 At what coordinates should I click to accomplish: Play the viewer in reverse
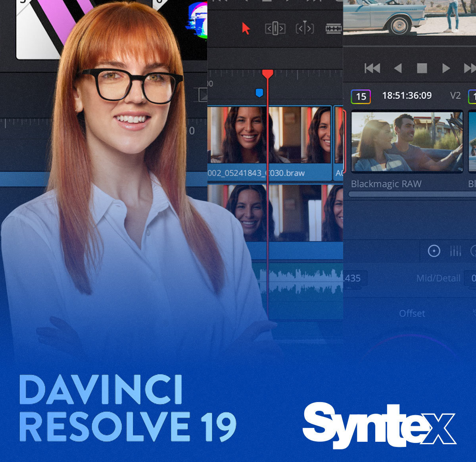click(398, 68)
